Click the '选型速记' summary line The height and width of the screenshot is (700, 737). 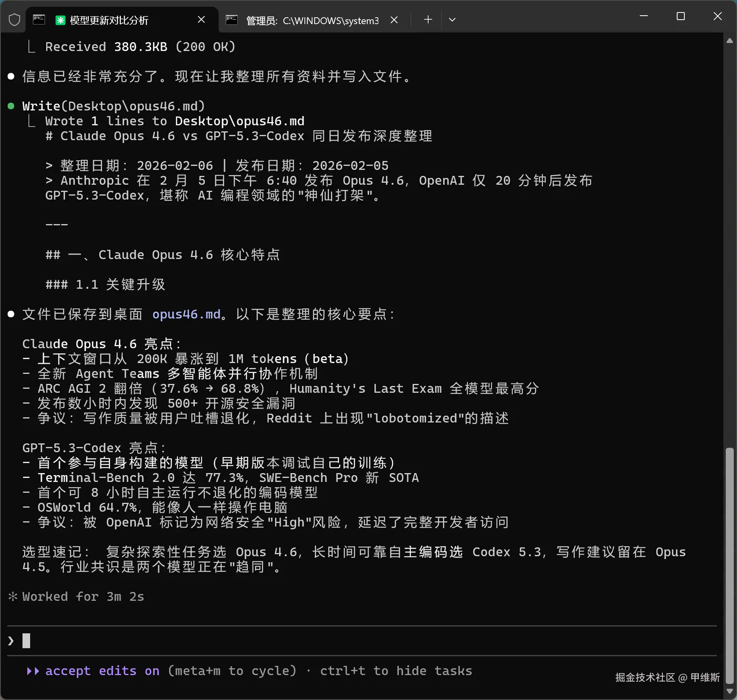(354, 559)
